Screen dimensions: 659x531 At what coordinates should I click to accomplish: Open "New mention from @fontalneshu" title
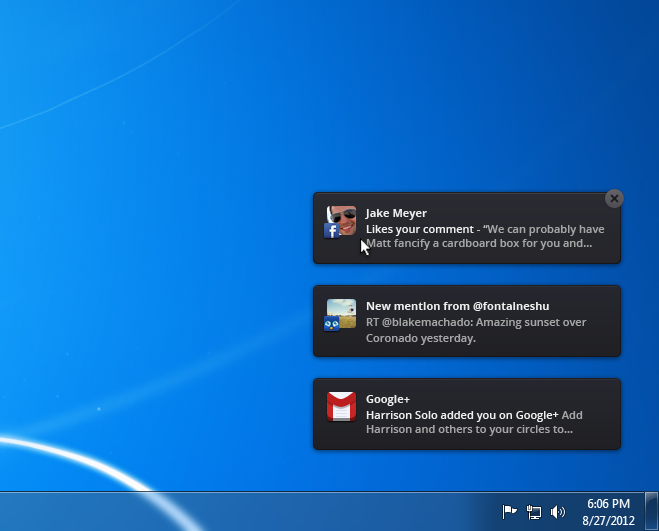point(457,306)
